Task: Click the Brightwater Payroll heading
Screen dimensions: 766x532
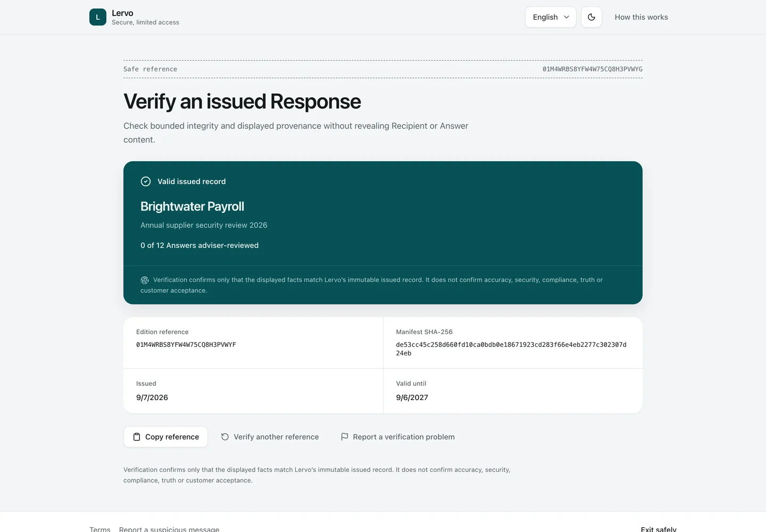Action: [x=192, y=206]
